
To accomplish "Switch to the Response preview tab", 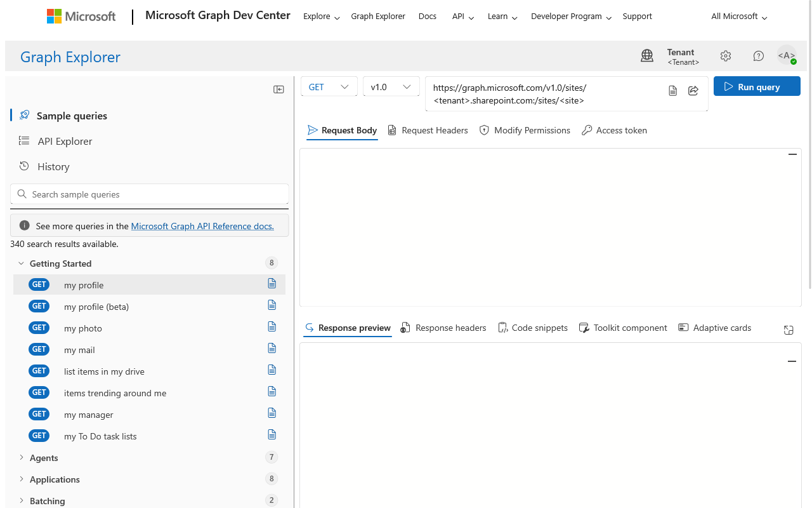I will tap(348, 328).
